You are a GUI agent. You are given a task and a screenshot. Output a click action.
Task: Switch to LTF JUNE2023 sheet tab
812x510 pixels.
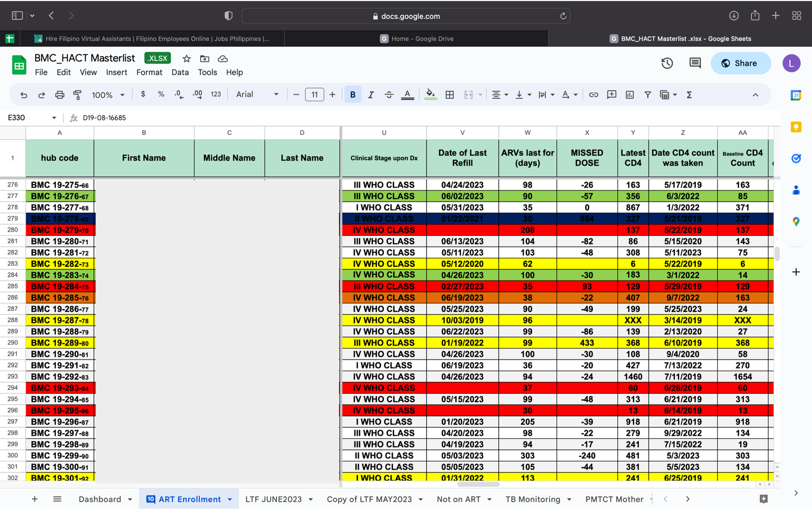pyautogui.click(x=273, y=499)
